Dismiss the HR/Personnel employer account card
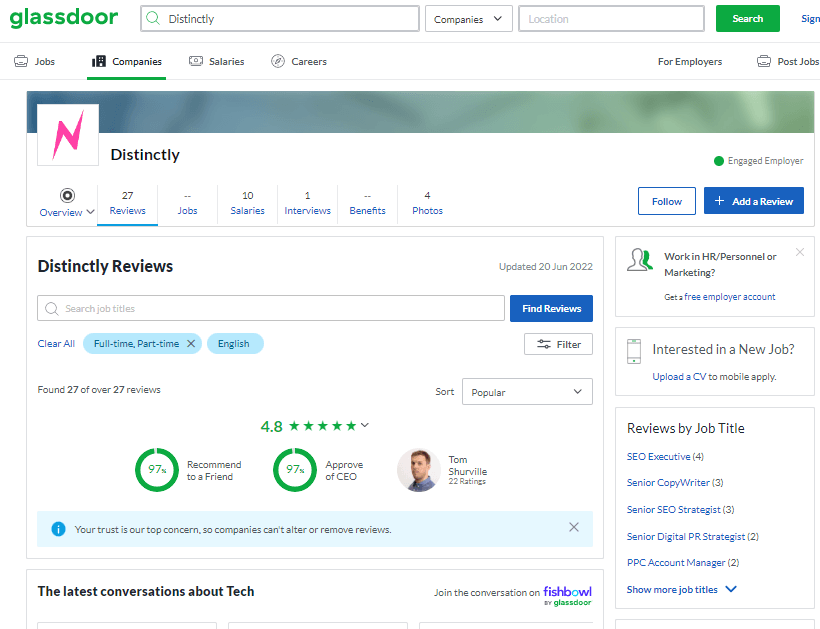 click(800, 252)
